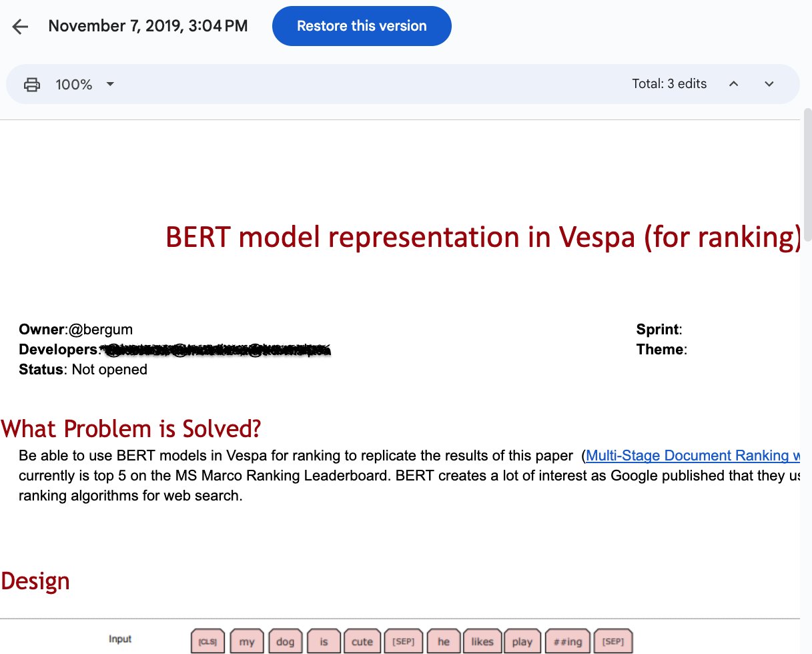Viewport: 812px width, 654px height.
Task: Click the Owner @bergum text
Action: (x=76, y=329)
